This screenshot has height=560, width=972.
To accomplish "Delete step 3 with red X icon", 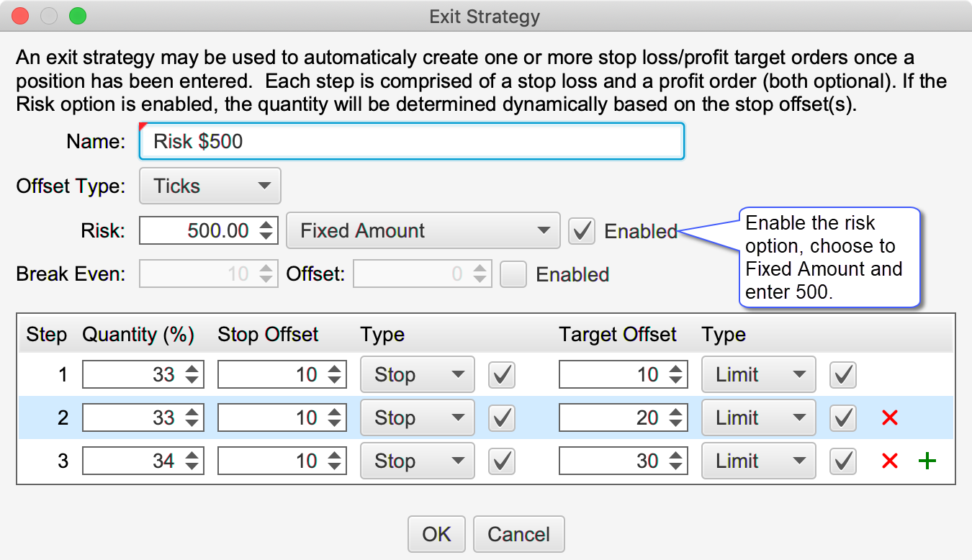I will point(889,461).
